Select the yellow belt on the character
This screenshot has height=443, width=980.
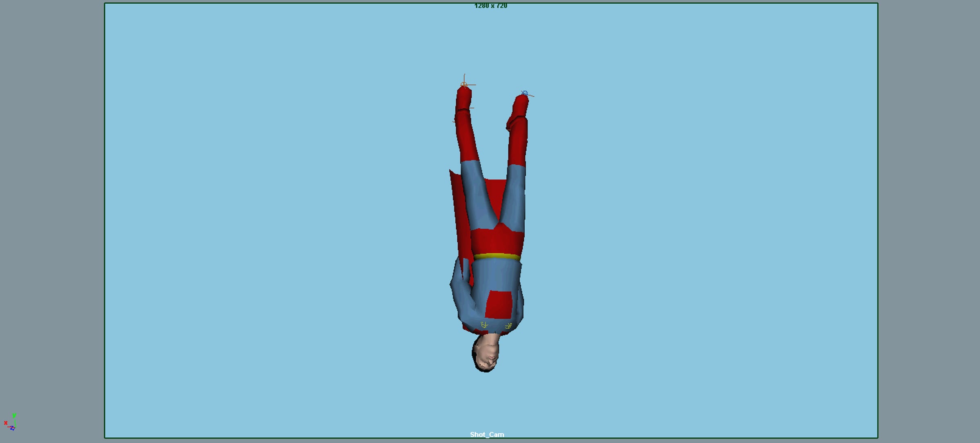tap(497, 257)
